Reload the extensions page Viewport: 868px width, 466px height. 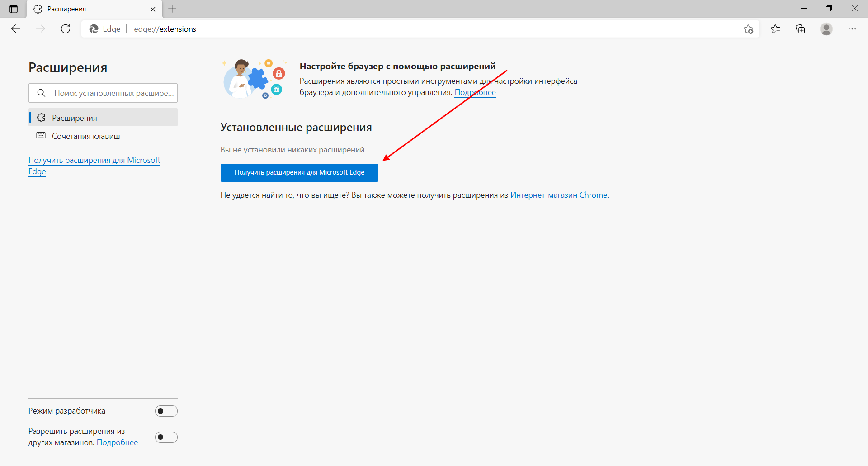(66, 29)
